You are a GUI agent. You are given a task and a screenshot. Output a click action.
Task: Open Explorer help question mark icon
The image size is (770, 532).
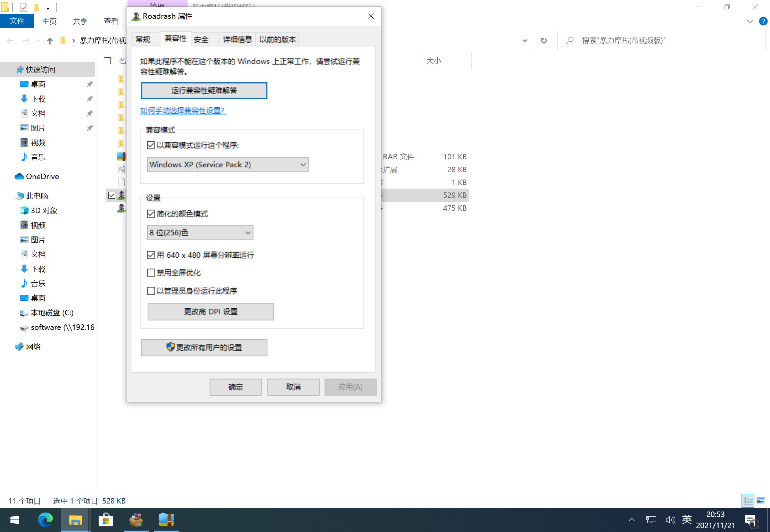pos(763,21)
